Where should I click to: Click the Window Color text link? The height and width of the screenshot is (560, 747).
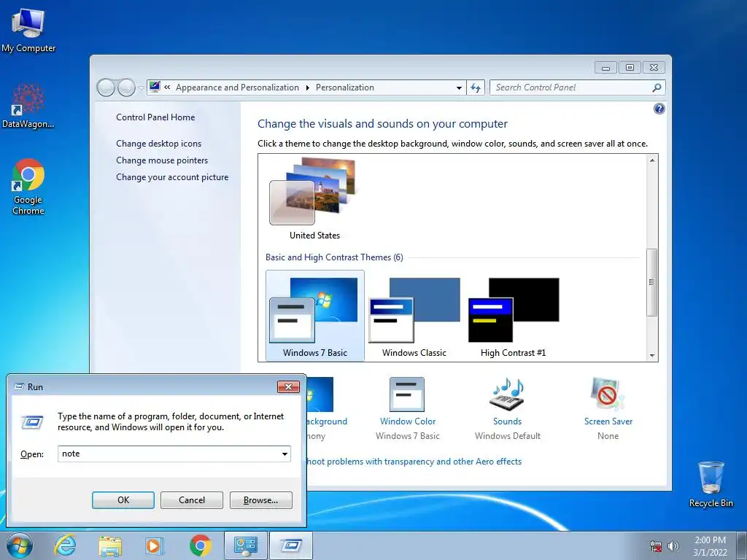pos(408,421)
